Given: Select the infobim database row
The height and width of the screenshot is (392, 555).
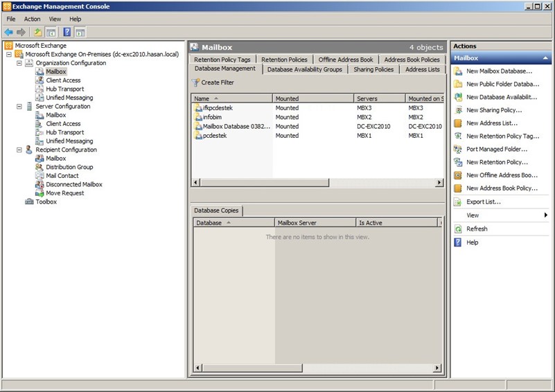Looking at the screenshot, I should point(317,117).
